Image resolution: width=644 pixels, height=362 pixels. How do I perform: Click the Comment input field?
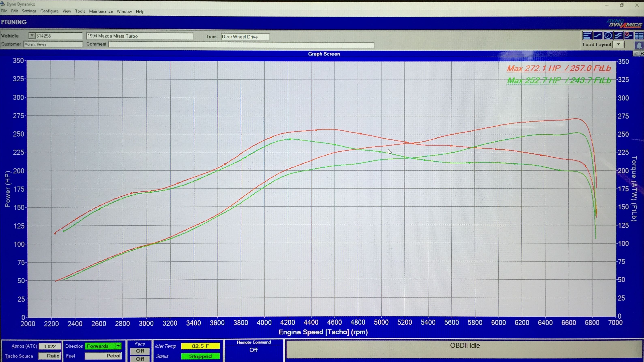[241, 45]
